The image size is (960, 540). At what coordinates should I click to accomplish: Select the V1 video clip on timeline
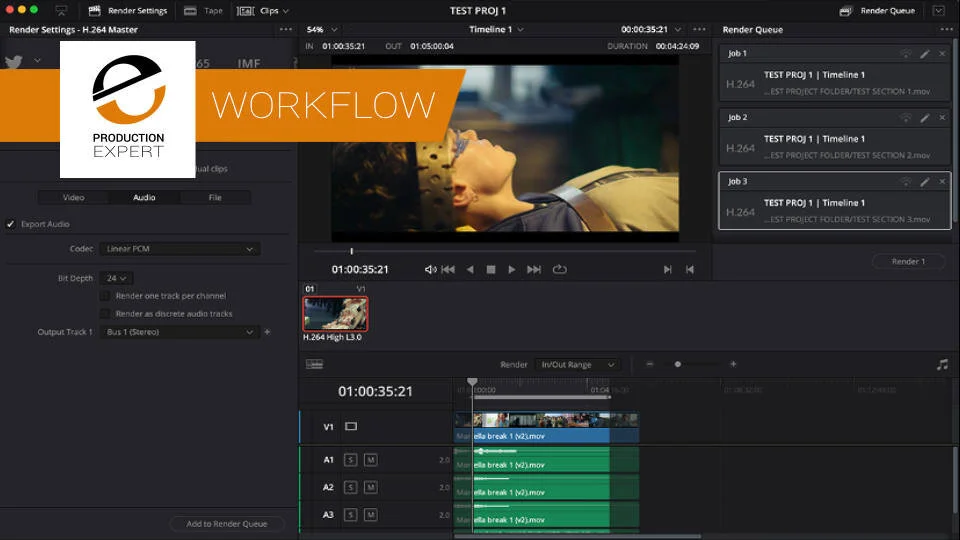pyautogui.click(x=546, y=427)
